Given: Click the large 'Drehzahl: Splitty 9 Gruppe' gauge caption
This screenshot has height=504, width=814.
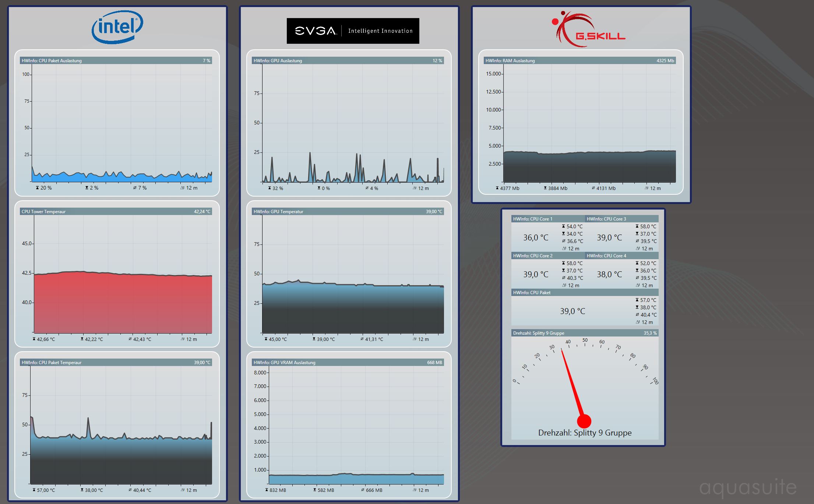Looking at the screenshot, I should coord(585,433).
